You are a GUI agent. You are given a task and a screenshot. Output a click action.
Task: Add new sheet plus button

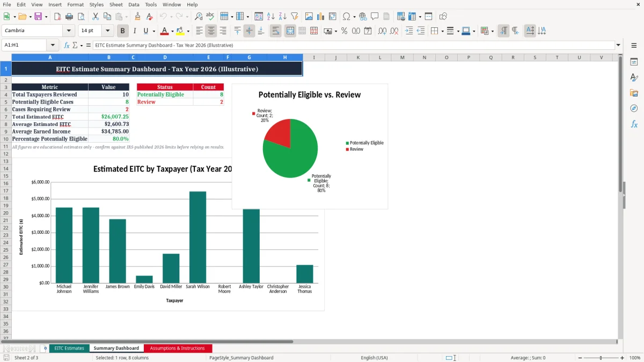point(45,348)
